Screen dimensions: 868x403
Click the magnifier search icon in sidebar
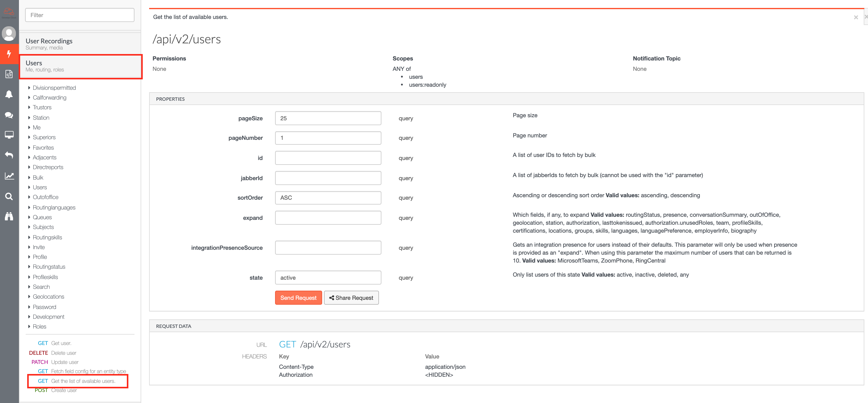point(9,196)
